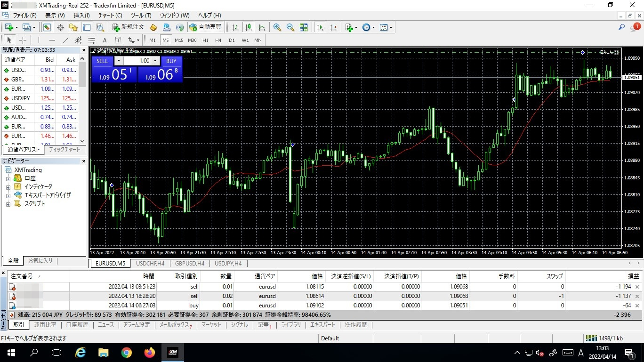This screenshot has width=644, height=362.
Task: Click the 新規注文 new order button
Action: point(128,27)
